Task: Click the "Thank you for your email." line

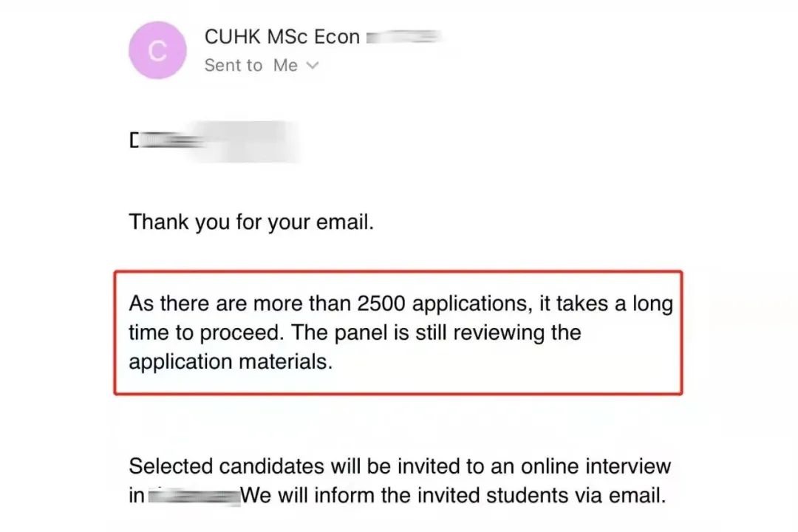Action: 251,222
